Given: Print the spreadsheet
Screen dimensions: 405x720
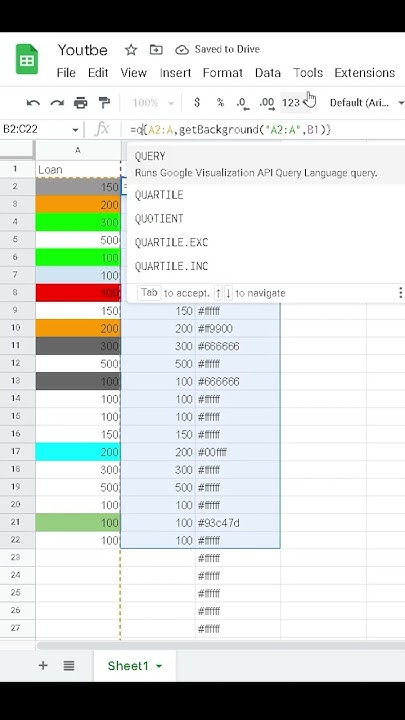Looking at the screenshot, I should 80,103.
